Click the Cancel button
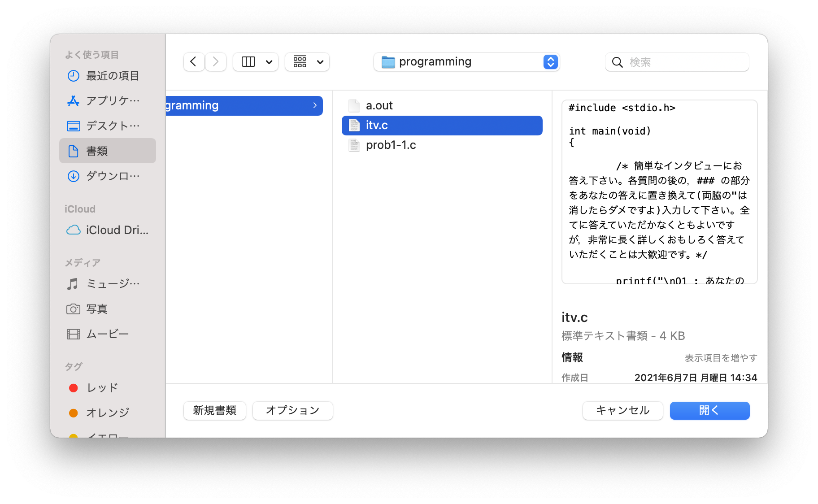The width and height of the screenshot is (818, 504). click(622, 410)
